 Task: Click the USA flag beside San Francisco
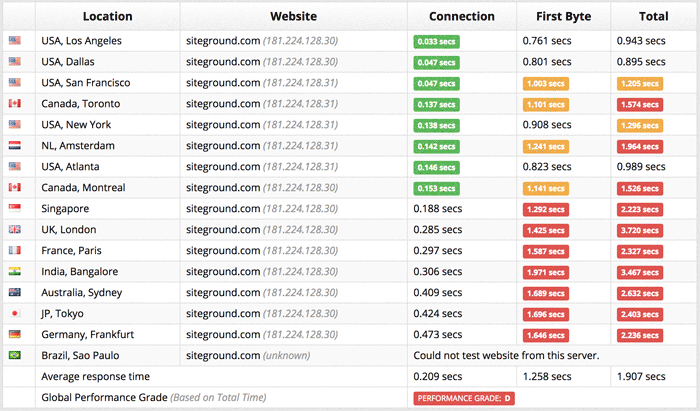(15, 83)
